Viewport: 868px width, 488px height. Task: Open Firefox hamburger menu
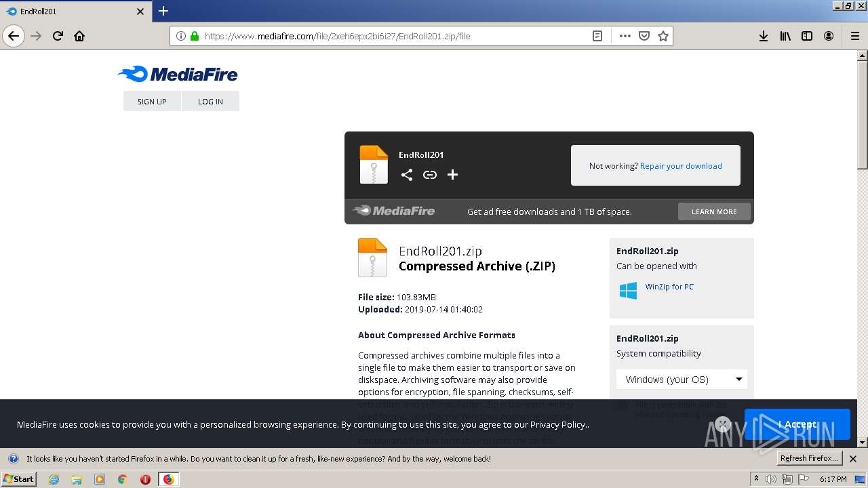click(854, 36)
